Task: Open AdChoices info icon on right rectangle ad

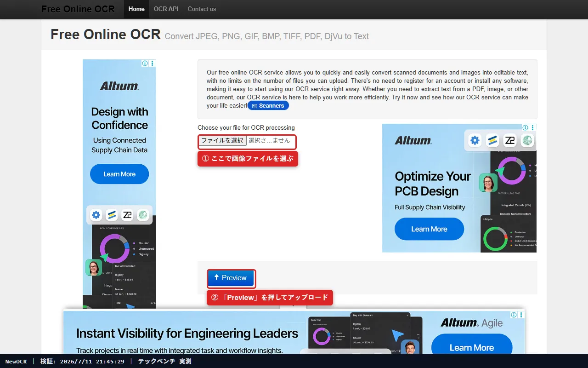Action: (525, 127)
